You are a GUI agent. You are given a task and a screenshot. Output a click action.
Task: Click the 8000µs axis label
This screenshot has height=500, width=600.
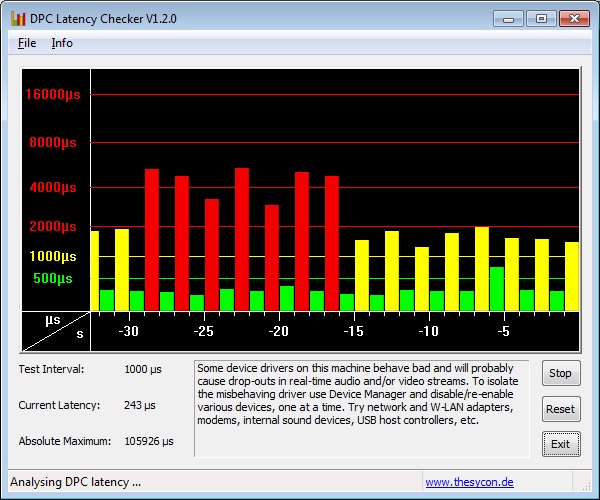pos(53,143)
